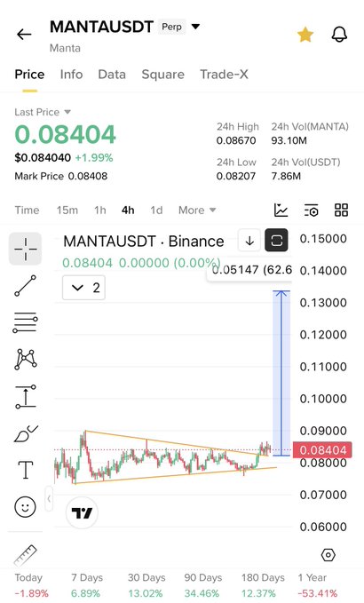The height and width of the screenshot is (603, 364).
Task: Click the 24h Low value 0.08207
Action: tap(236, 176)
